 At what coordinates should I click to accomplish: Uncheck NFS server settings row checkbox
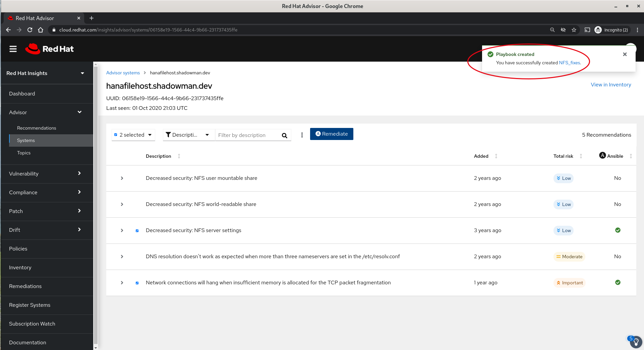(137, 231)
